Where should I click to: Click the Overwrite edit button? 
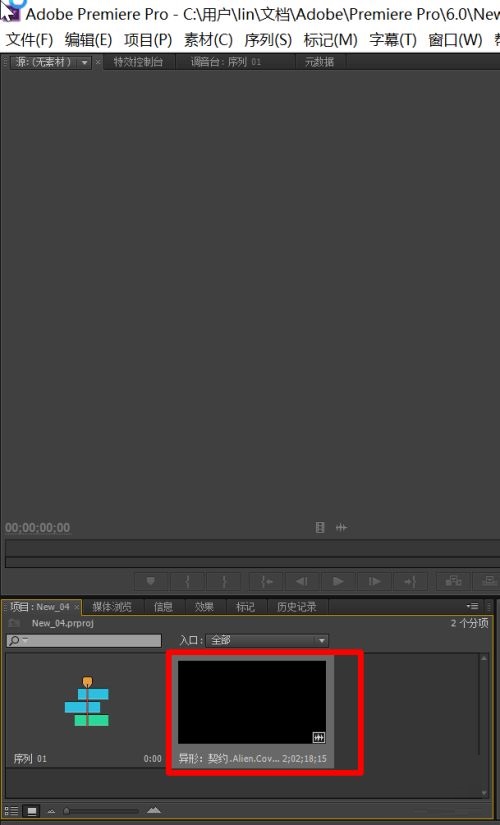489,581
